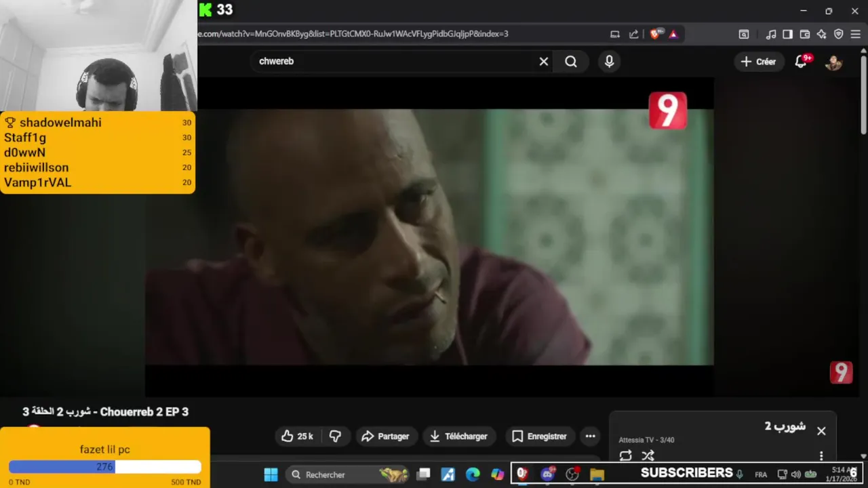Click the taskbar Rechercher search box

point(347,474)
